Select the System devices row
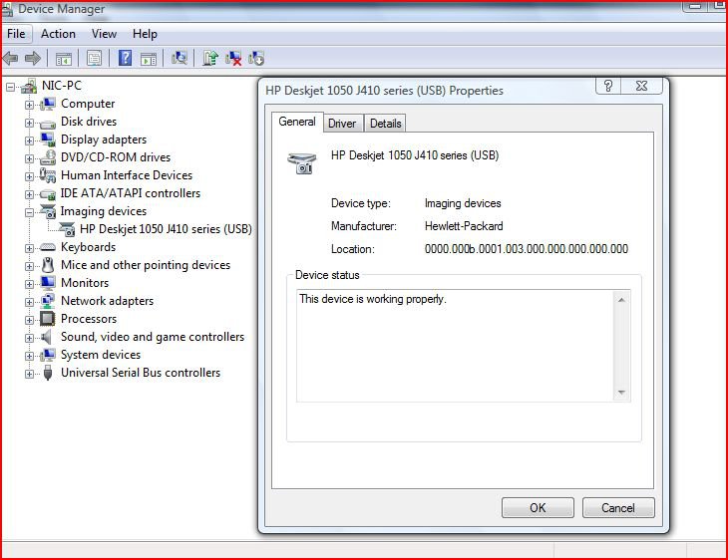 (x=101, y=355)
